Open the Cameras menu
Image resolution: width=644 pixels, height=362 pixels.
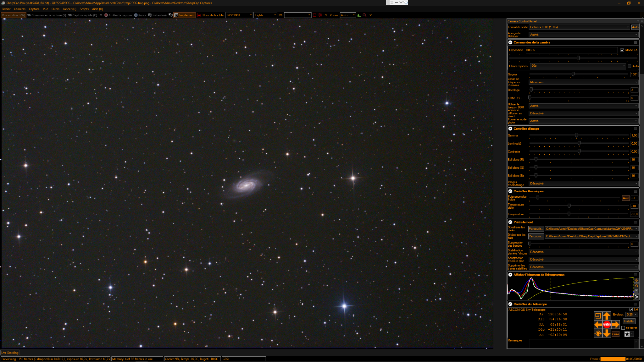click(x=19, y=9)
